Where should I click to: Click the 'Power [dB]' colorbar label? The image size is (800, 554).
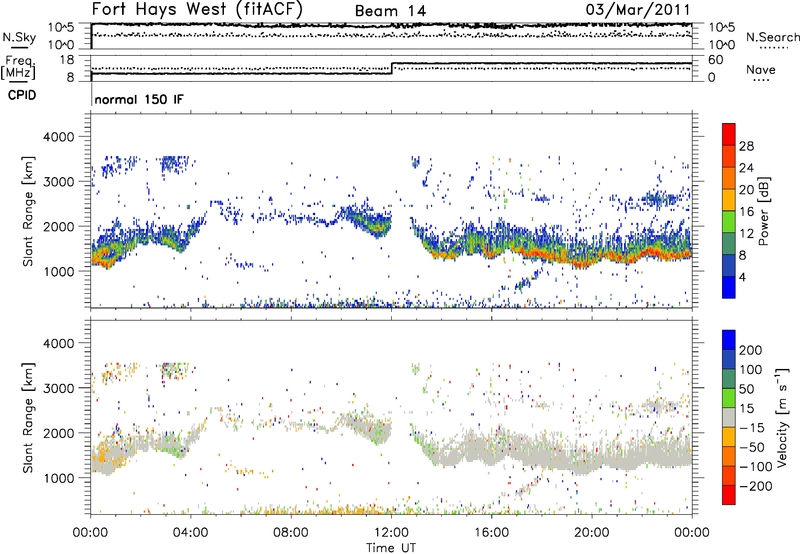click(763, 211)
